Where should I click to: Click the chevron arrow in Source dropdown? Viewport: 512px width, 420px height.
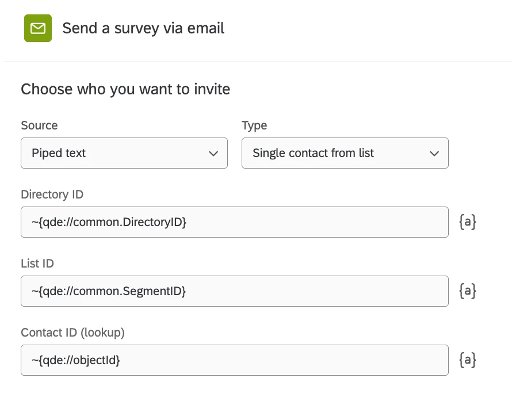pos(213,154)
